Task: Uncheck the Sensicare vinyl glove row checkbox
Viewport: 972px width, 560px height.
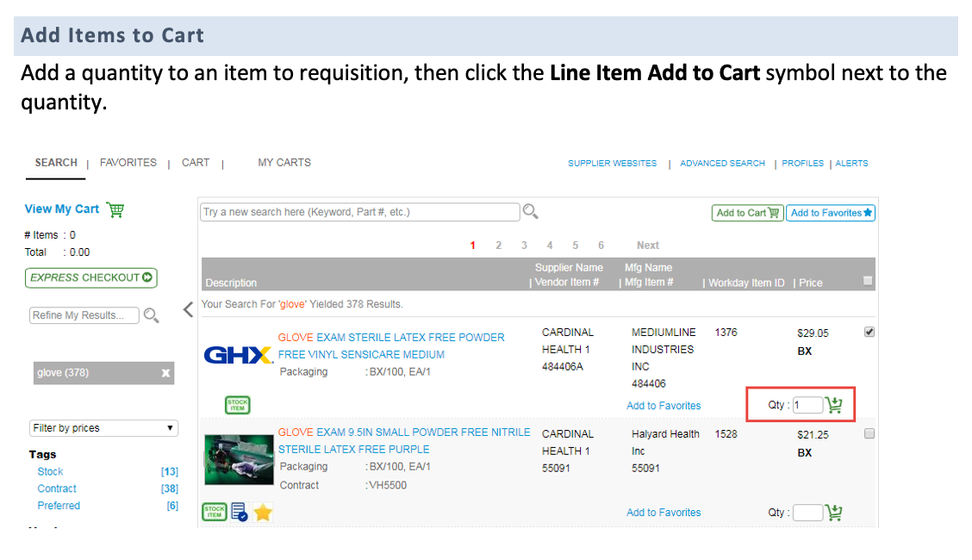Action: tap(869, 333)
